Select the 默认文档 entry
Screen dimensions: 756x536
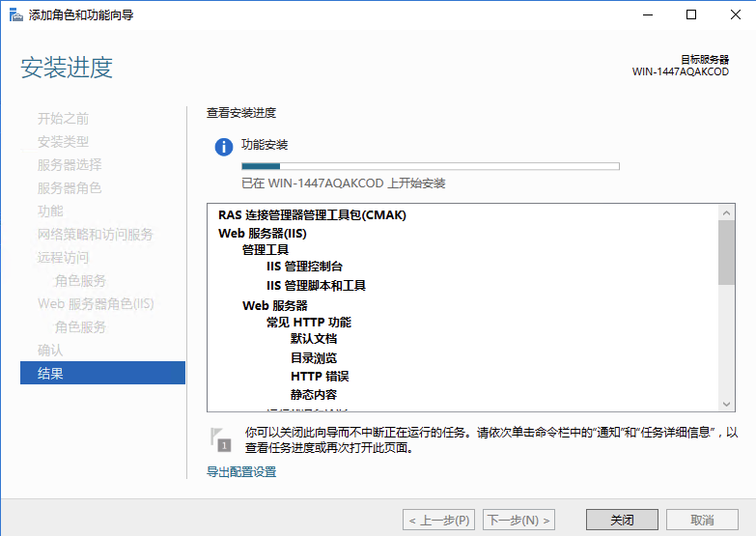point(314,339)
